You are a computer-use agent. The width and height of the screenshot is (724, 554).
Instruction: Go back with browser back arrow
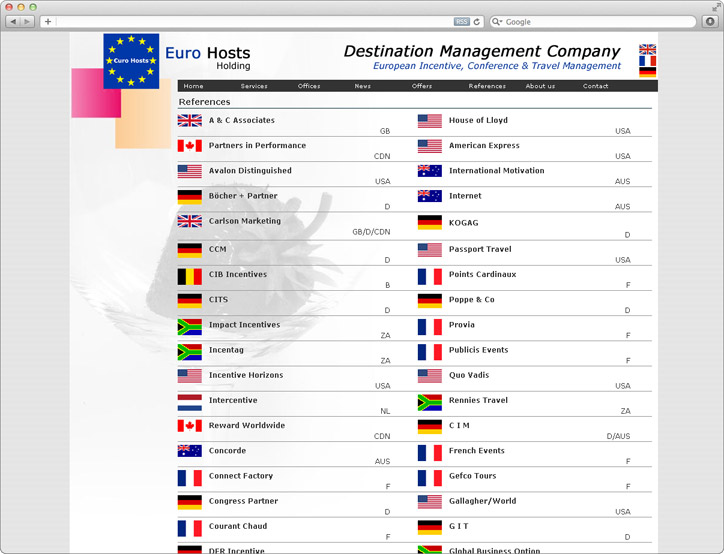click(13, 22)
